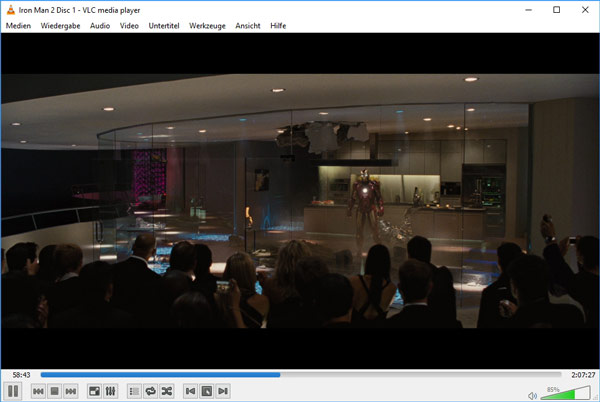
Task: Adjust the volume slider at 85%
Action: (x=565, y=392)
